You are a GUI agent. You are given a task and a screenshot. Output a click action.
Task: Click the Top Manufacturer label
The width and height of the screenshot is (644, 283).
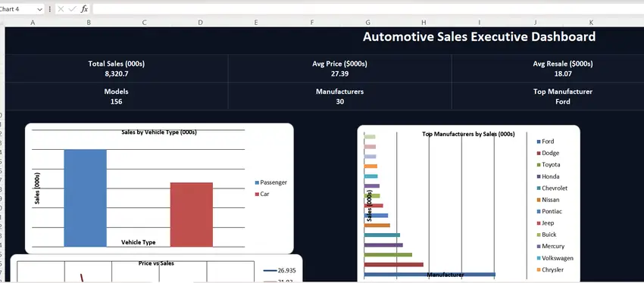pos(563,92)
